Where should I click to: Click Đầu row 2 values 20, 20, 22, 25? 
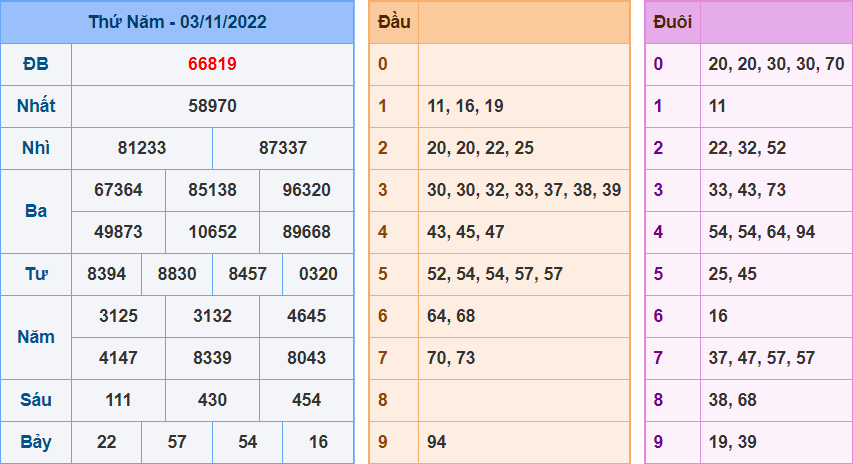tap(480, 147)
